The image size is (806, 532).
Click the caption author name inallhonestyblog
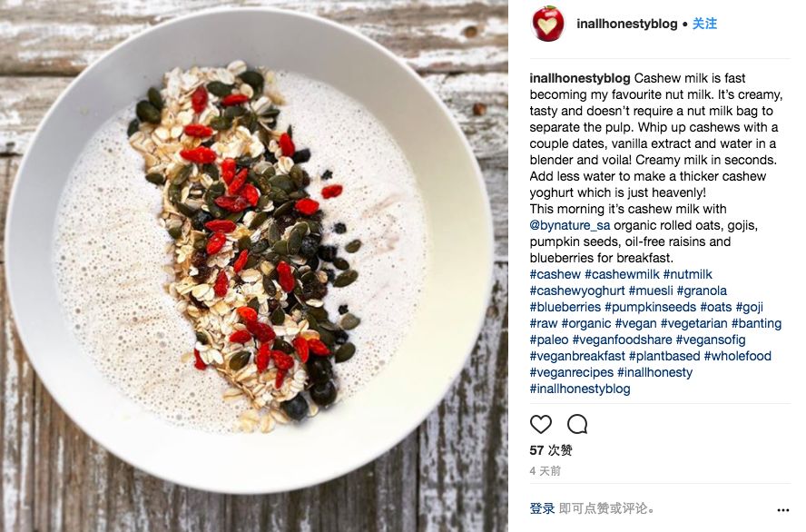[580, 78]
